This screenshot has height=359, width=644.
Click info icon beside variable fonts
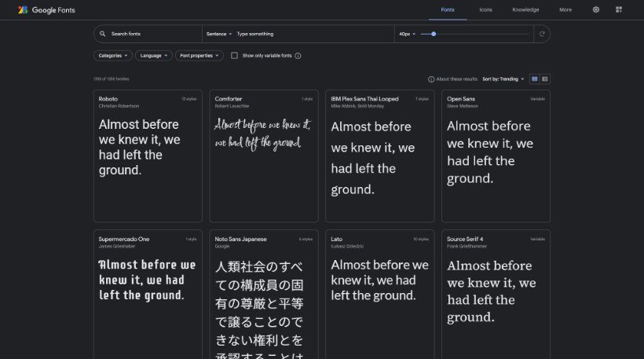(x=298, y=56)
